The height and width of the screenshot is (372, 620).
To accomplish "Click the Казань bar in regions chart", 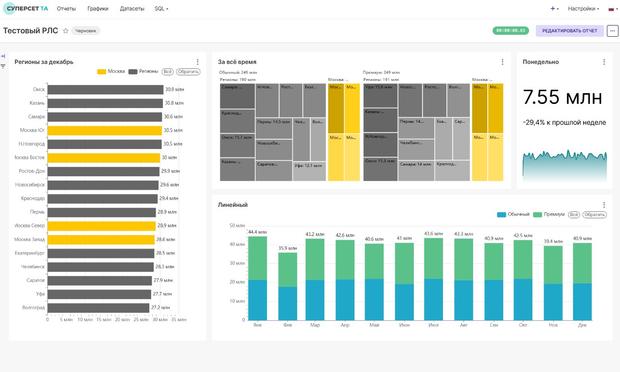I will [x=105, y=103].
